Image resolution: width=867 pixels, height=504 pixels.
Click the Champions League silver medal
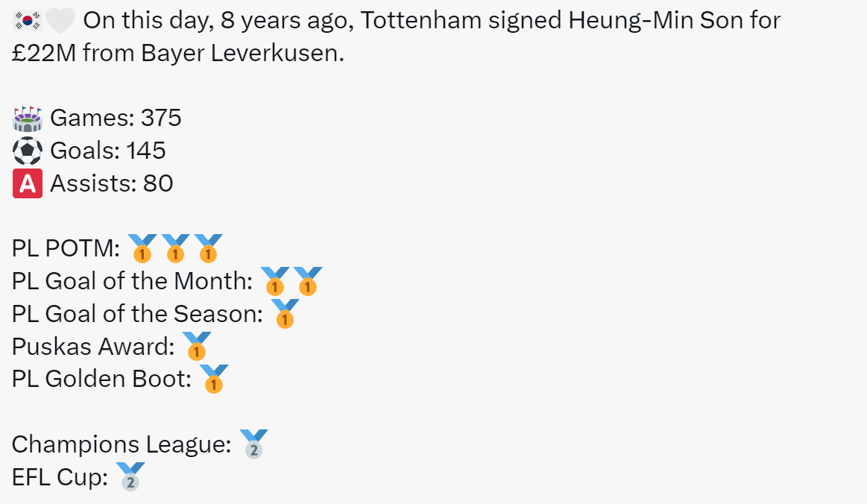coord(253,444)
